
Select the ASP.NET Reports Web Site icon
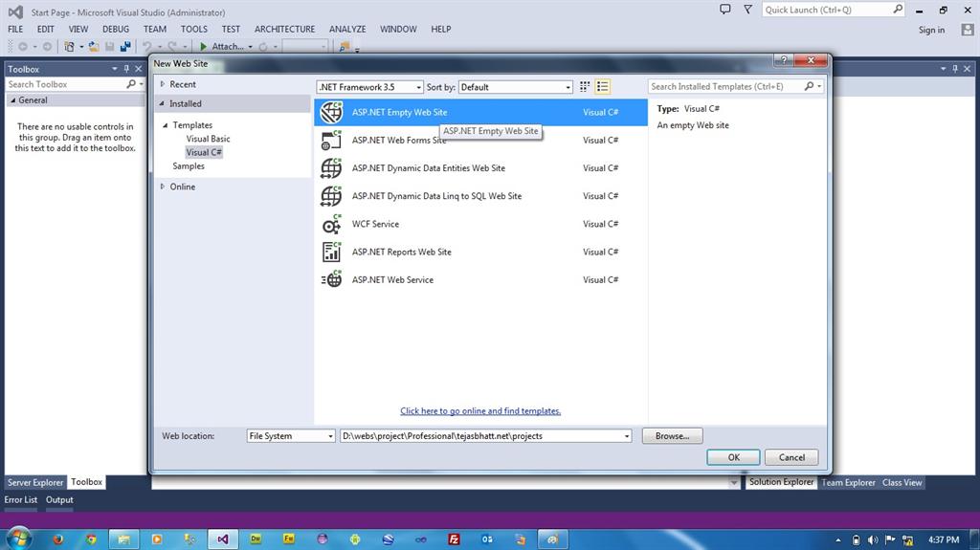(331, 252)
